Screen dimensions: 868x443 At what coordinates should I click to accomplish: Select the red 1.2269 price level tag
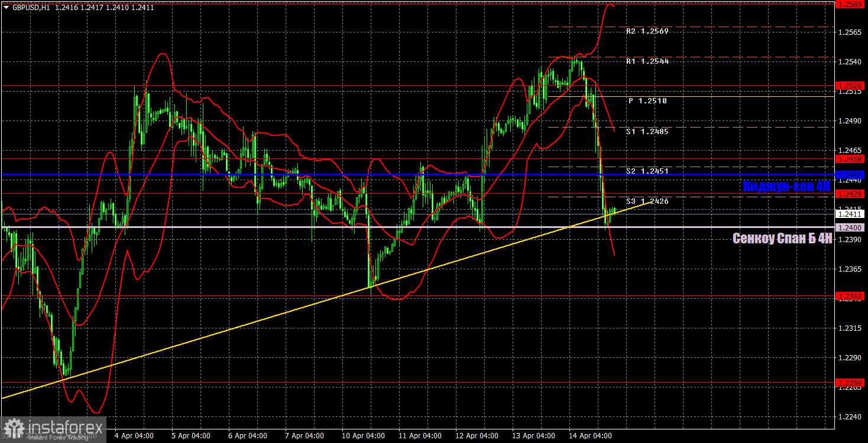[851, 383]
